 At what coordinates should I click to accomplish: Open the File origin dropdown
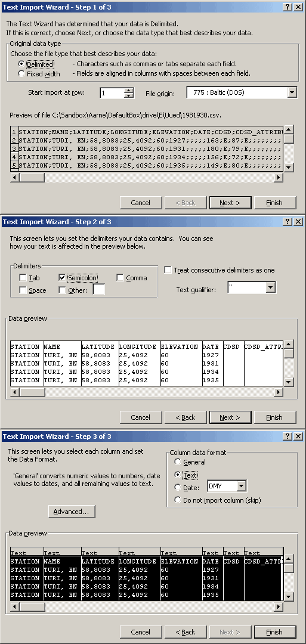(292, 92)
